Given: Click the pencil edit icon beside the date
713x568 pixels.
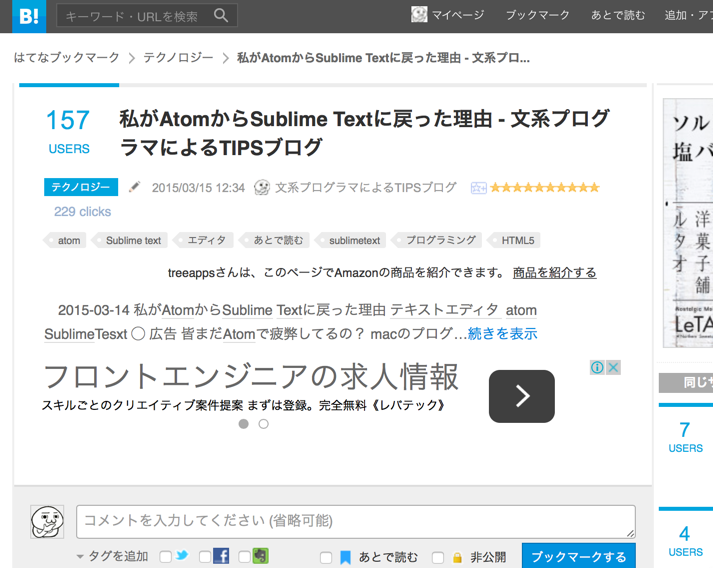Looking at the screenshot, I should coord(134,187).
